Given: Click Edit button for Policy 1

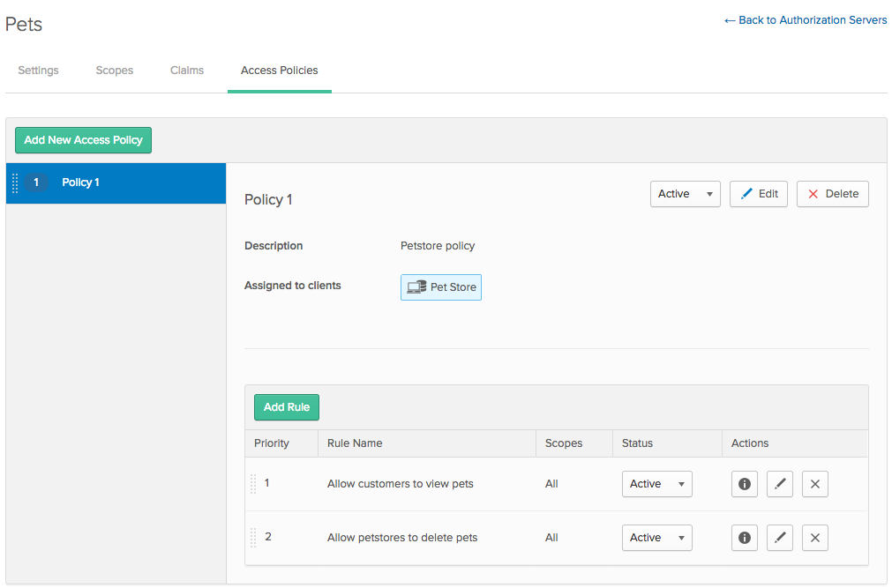Looking at the screenshot, I should click(x=758, y=194).
